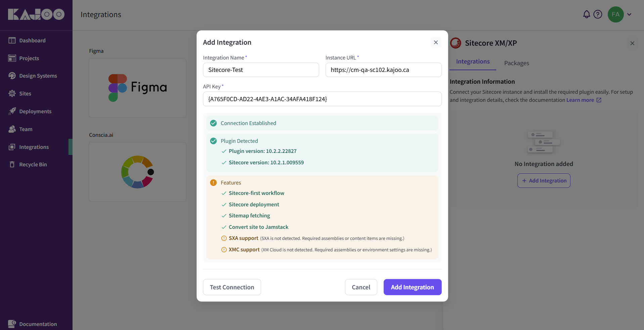Click the Recycle Bin trash icon
The image size is (644, 330).
[x=12, y=164]
